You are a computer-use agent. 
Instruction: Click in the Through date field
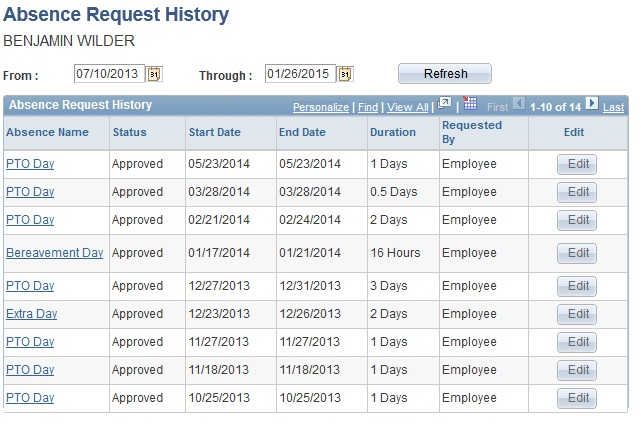click(299, 74)
